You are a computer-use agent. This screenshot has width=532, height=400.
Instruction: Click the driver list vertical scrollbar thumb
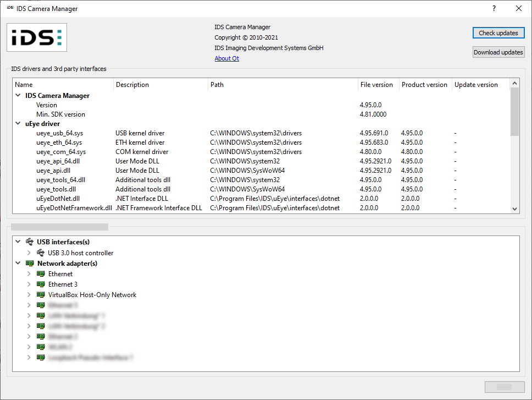point(515,112)
